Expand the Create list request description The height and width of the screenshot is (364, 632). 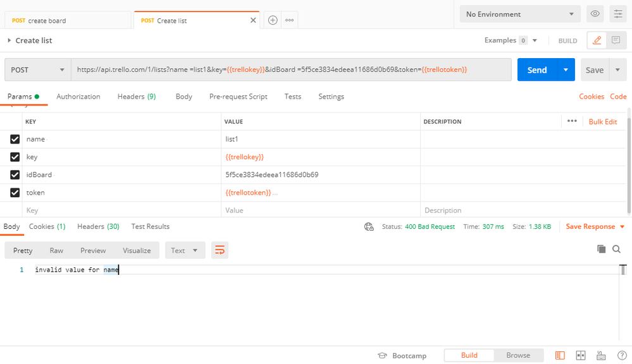click(x=9, y=40)
